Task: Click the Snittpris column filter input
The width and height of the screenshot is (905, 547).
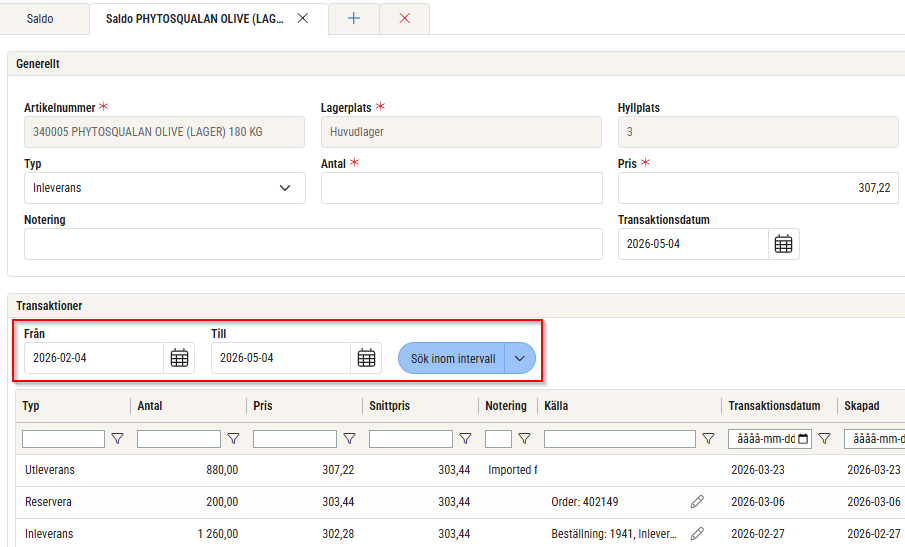Action: tap(411, 439)
